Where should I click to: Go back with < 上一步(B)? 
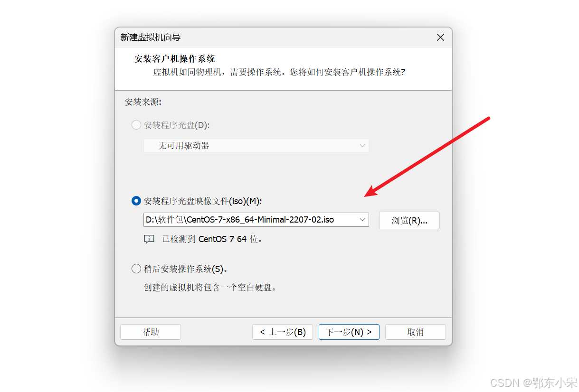point(283,332)
